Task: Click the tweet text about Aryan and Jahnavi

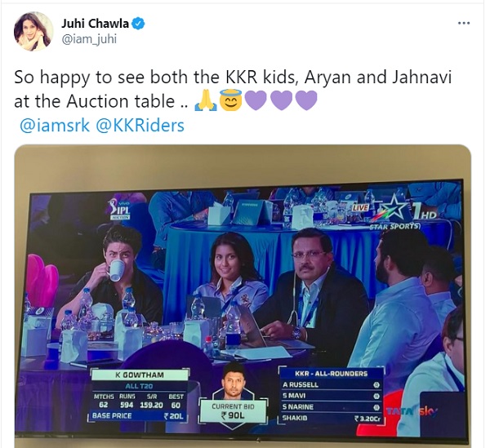Action: [233, 89]
